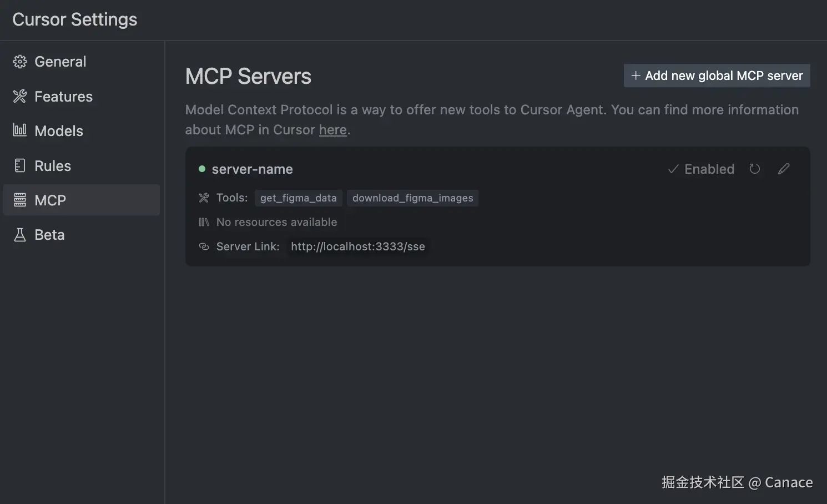Click the localhost:3333/sse server link
827x504 pixels.
point(357,246)
